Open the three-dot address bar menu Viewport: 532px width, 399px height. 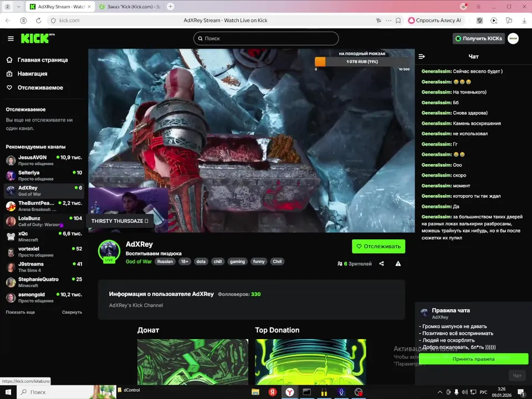pos(388,21)
